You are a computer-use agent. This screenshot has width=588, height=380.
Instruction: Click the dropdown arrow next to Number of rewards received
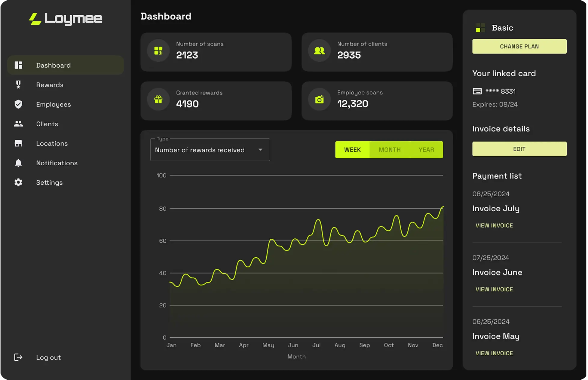pos(260,150)
